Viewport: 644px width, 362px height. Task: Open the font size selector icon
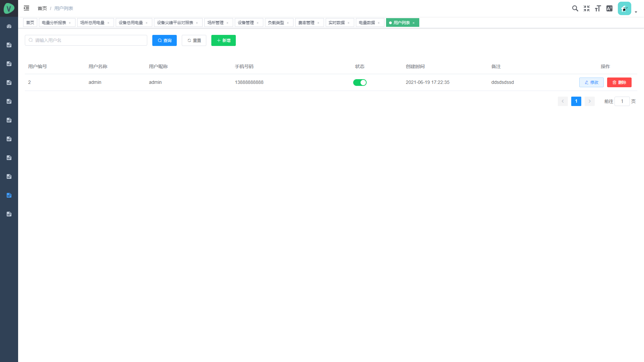coord(598,8)
